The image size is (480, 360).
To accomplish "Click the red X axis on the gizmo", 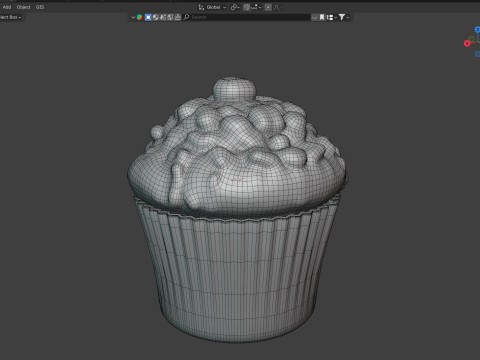I will (x=467, y=43).
